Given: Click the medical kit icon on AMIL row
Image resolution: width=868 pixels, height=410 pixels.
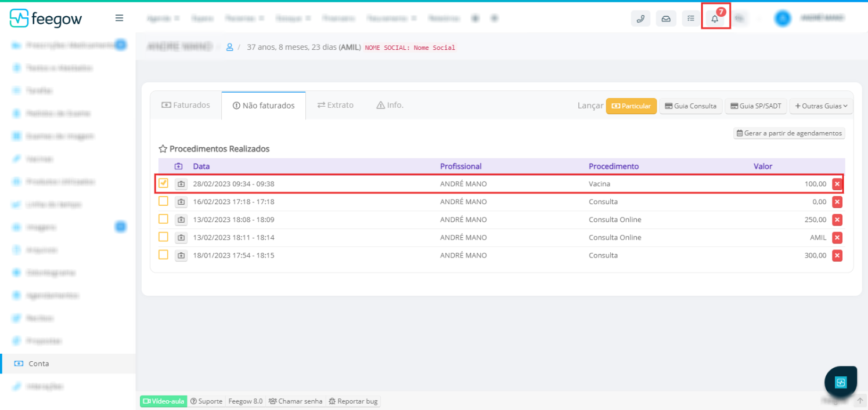Looking at the screenshot, I should coord(181,237).
